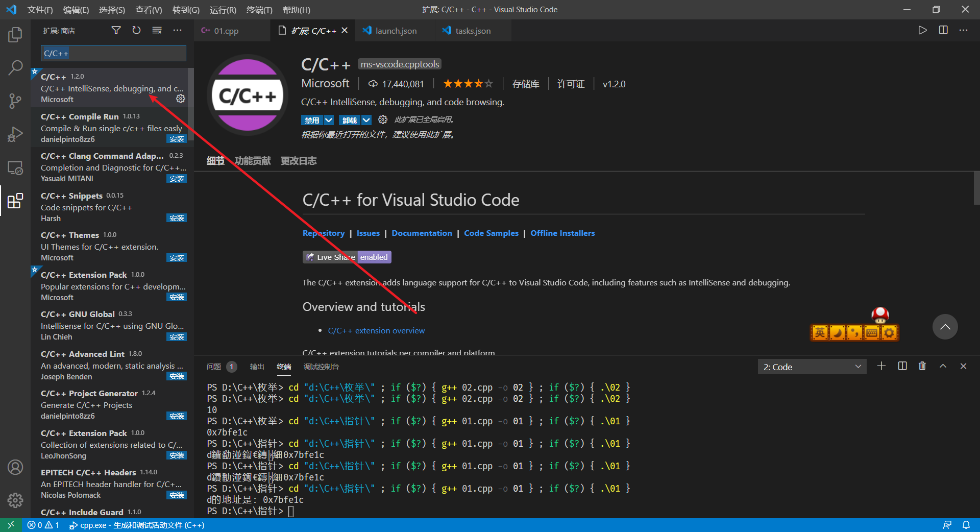This screenshot has width=980, height=532.
Task: Click manage gear beside uninstall button
Action: click(383, 119)
